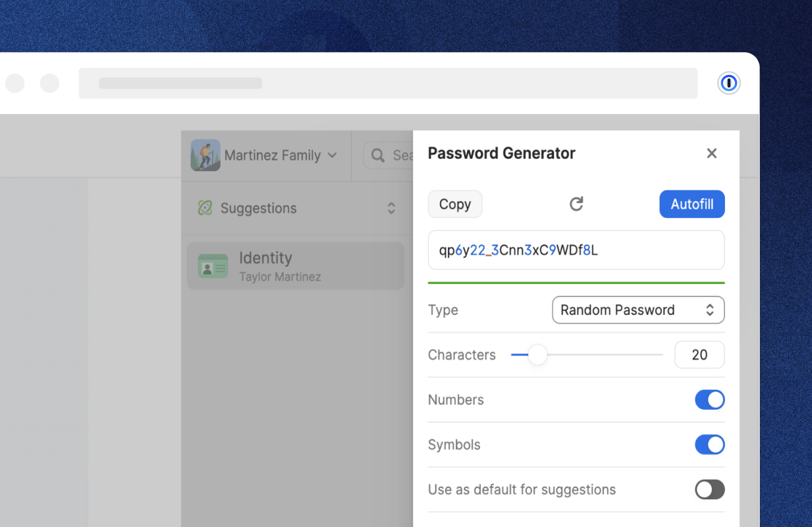Click the Martinez Family account avatar
The width and height of the screenshot is (812, 527).
[205, 155]
